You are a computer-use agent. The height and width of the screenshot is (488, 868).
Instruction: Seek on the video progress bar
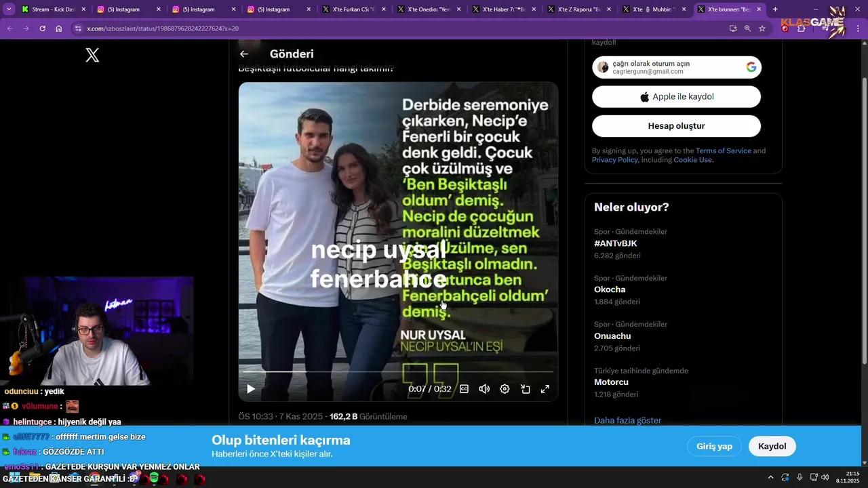coord(398,372)
